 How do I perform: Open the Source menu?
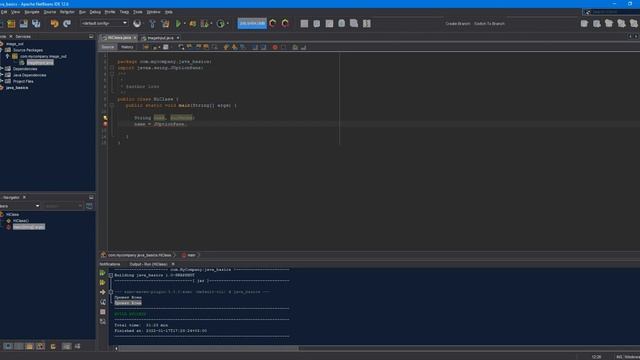click(50, 12)
